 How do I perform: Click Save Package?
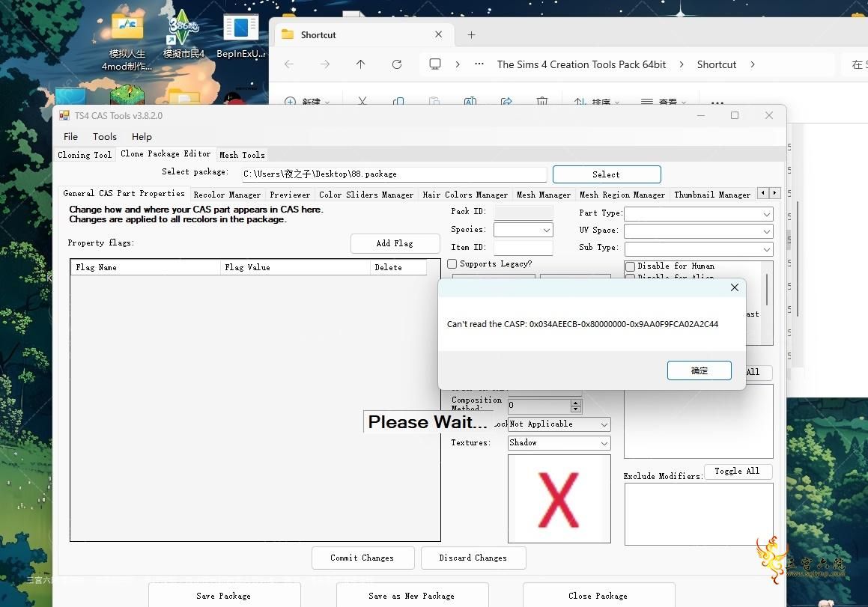click(x=224, y=595)
